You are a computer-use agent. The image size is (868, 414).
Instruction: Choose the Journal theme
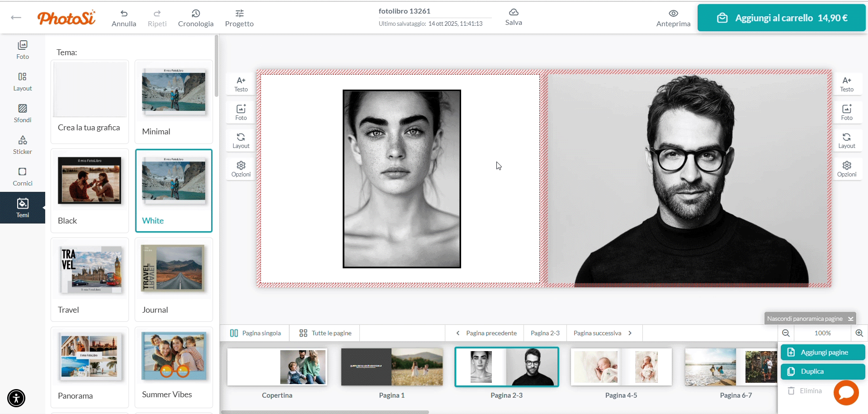pos(174,280)
